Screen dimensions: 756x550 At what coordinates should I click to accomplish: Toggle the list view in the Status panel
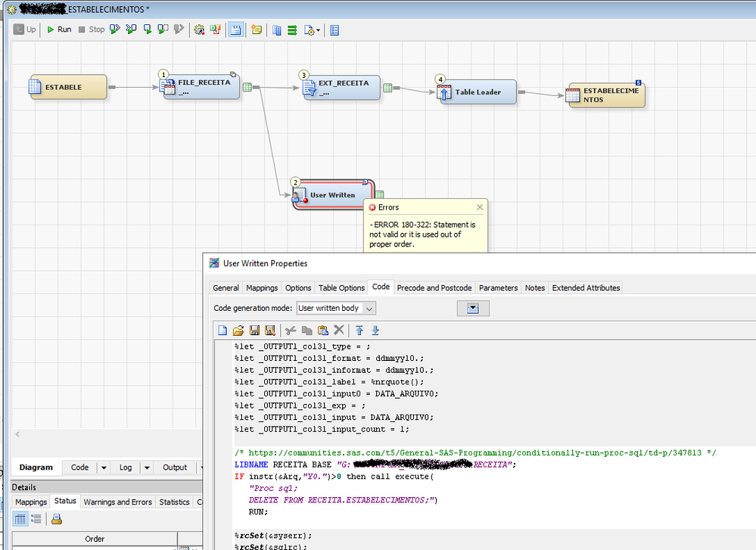pos(36,519)
